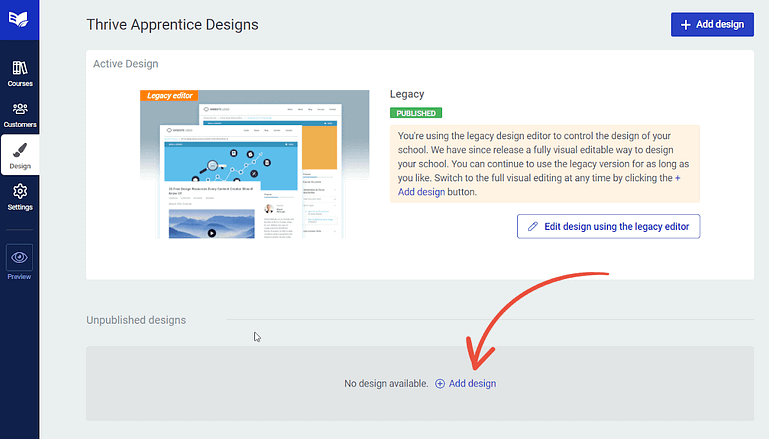Click the orange Legacy editor badge
The width and height of the screenshot is (769, 439).
tap(169, 96)
